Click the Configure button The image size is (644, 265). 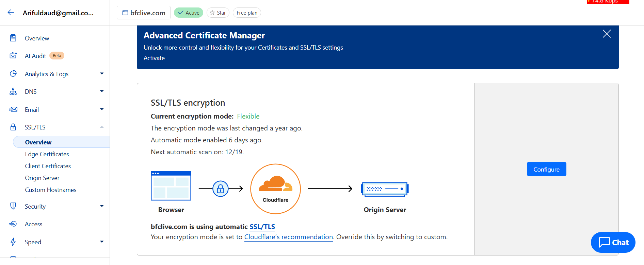tap(547, 169)
